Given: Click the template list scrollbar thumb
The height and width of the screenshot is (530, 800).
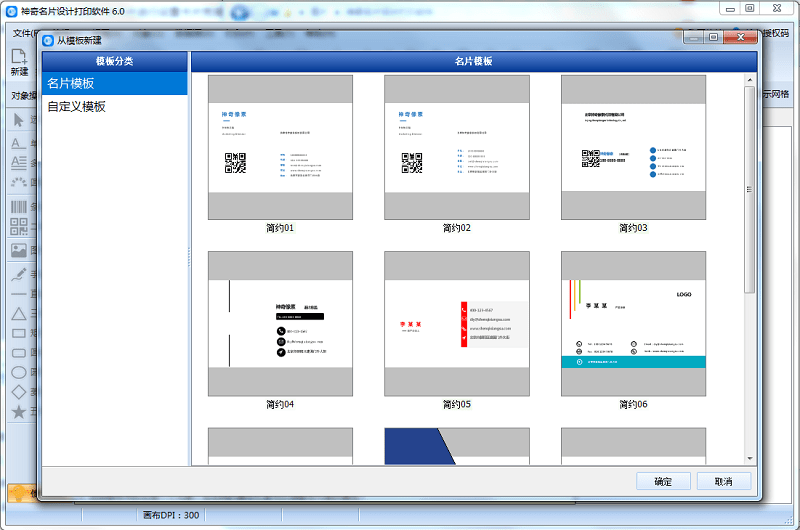Looking at the screenshot, I should pos(749,189).
